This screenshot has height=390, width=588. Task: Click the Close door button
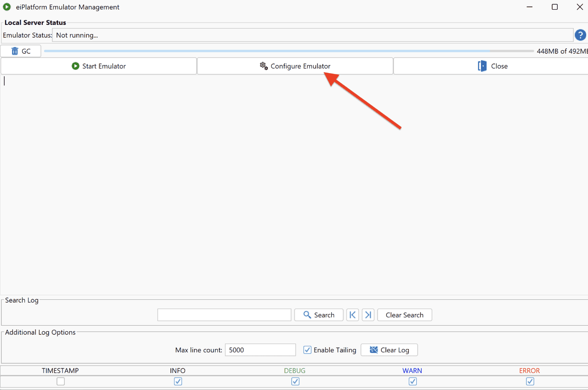[x=491, y=66]
